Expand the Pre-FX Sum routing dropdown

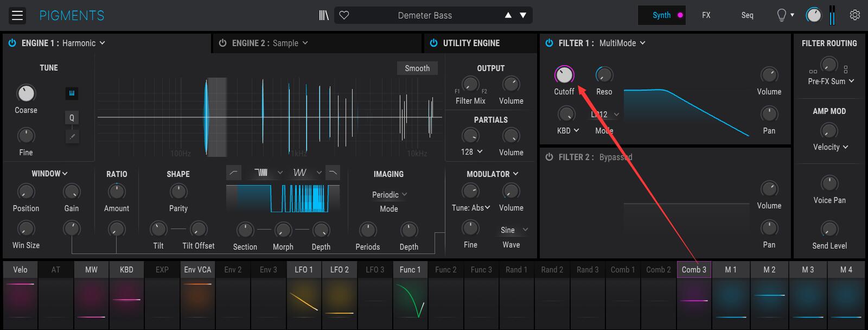click(x=831, y=81)
